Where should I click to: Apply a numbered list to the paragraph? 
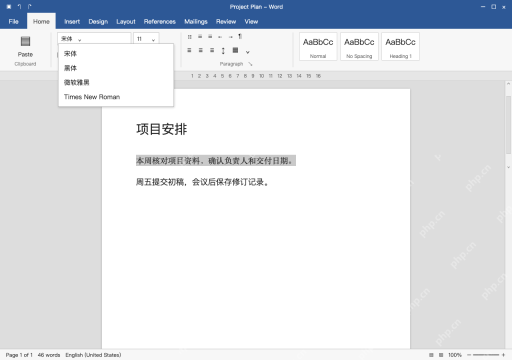coord(200,37)
